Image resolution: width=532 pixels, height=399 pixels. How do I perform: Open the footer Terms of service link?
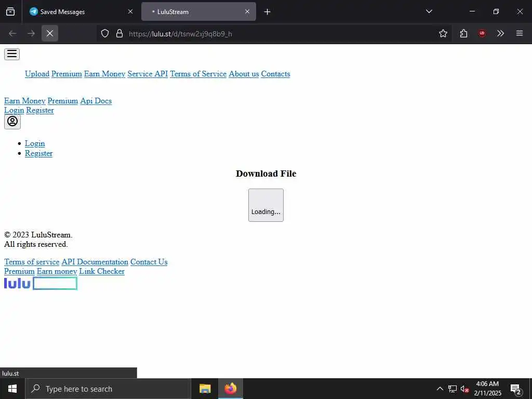[x=32, y=262]
